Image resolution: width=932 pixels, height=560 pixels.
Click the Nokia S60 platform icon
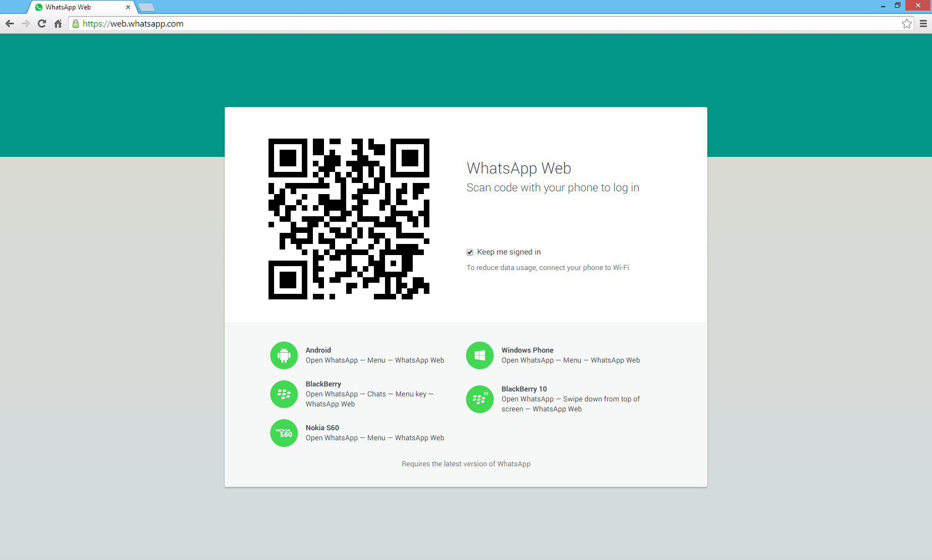coord(284,433)
